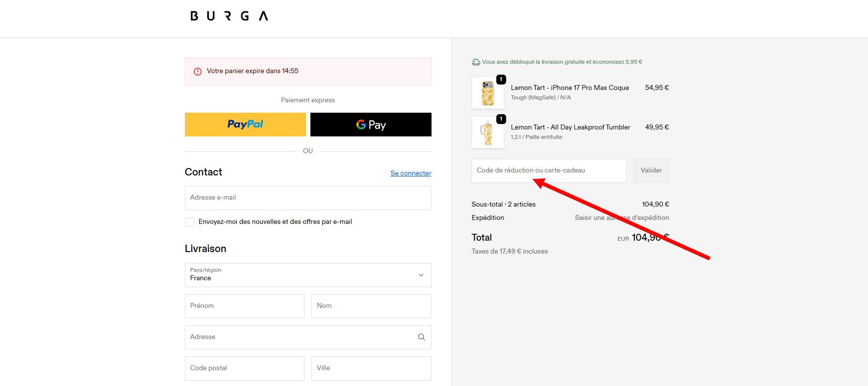This screenshot has height=386, width=868.
Task: Click the 'Paiement express' label
Action: click(x=308, y=100)
